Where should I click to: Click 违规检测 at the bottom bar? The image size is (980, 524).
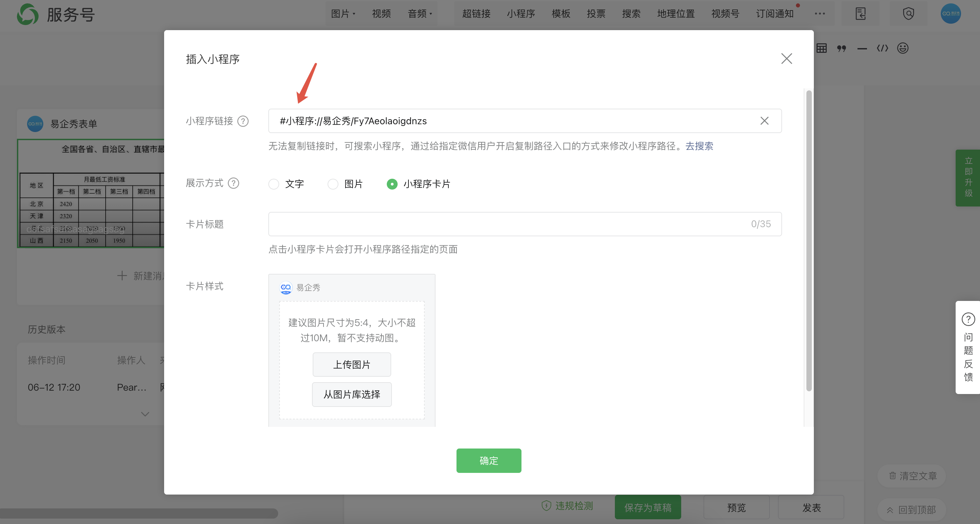(567, 506)
